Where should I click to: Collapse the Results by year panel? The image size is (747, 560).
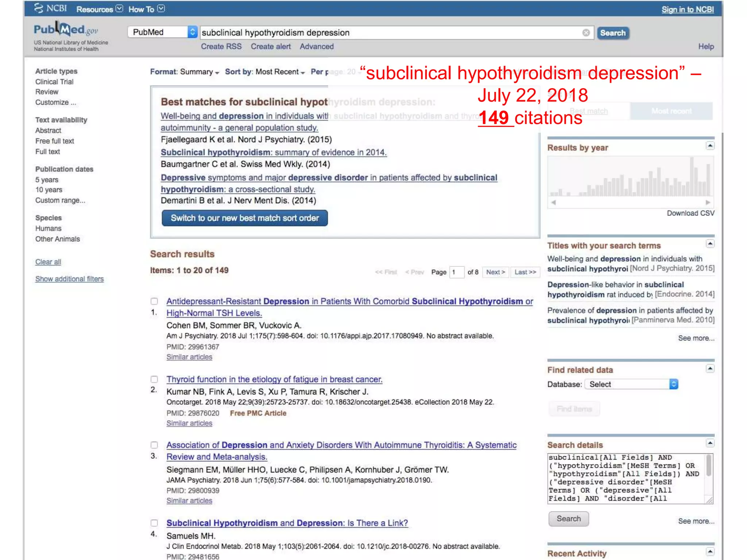pos(710,146)
